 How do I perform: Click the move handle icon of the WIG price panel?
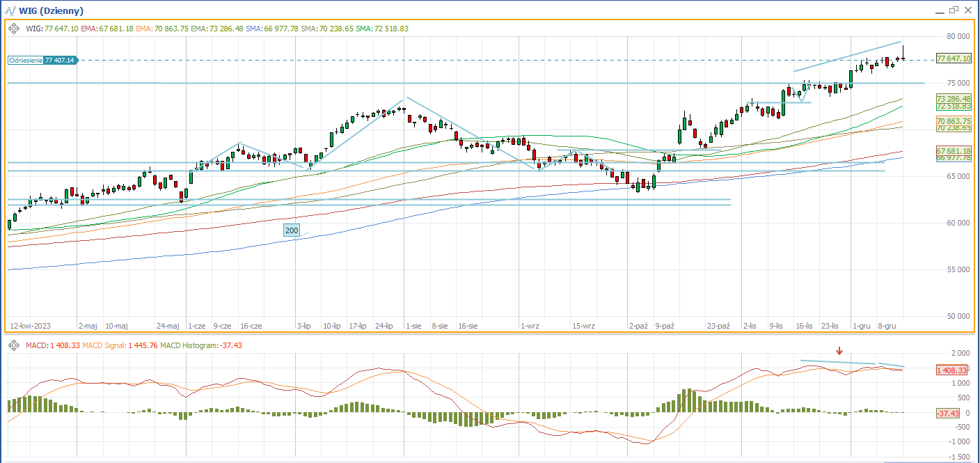[x=15, y=29]
